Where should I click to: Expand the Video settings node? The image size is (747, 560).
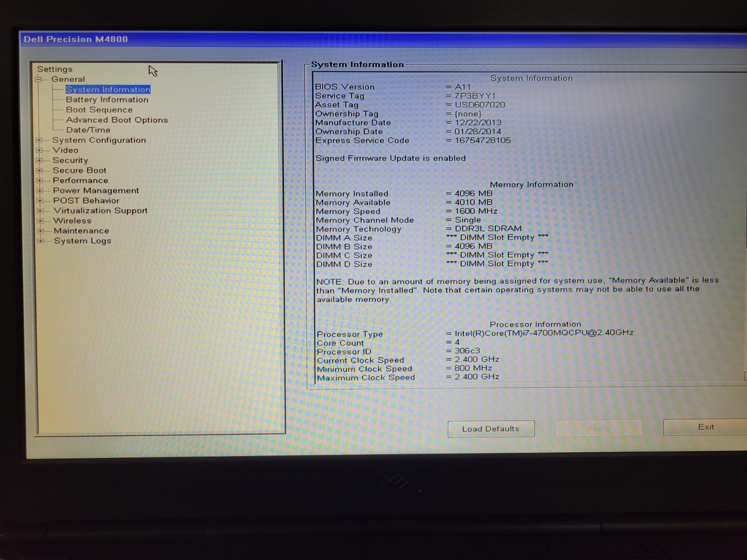tap(39, 151)
